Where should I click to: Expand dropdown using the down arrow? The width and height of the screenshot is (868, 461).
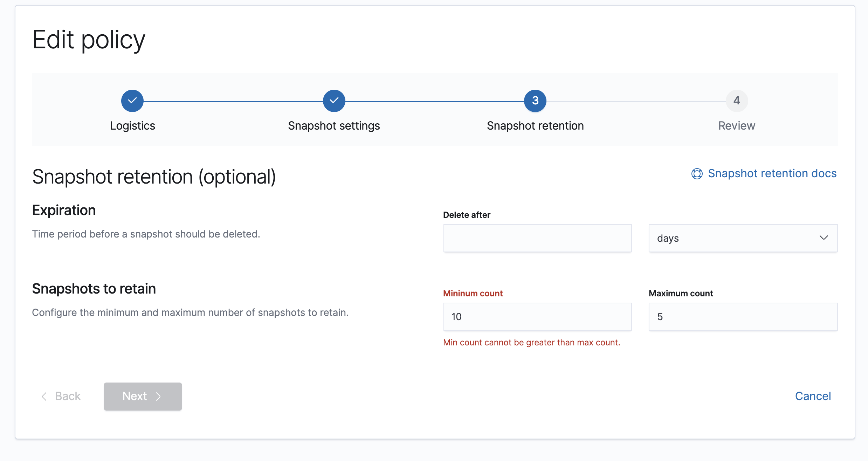[x=824, y=238]
